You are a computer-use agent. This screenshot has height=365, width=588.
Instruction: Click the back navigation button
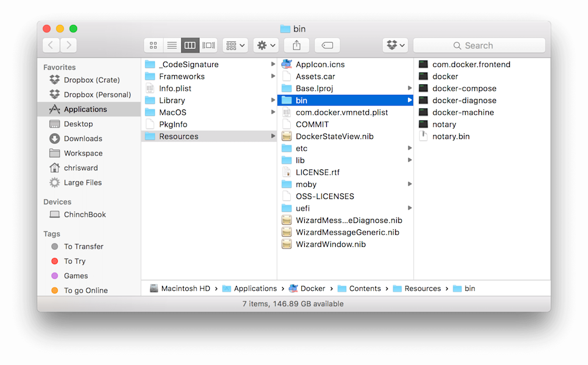[x=51, y=45]
